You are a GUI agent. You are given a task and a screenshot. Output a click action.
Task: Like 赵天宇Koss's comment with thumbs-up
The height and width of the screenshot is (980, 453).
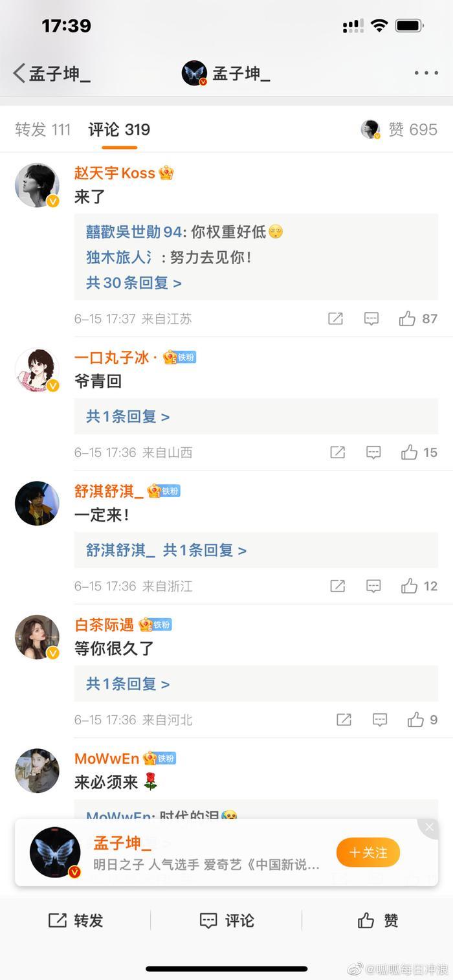[407, 318]
